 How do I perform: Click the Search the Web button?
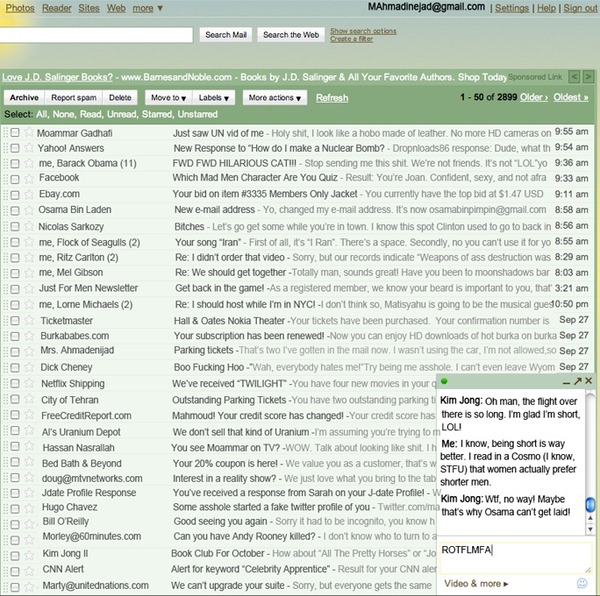(x=291, y=35)
